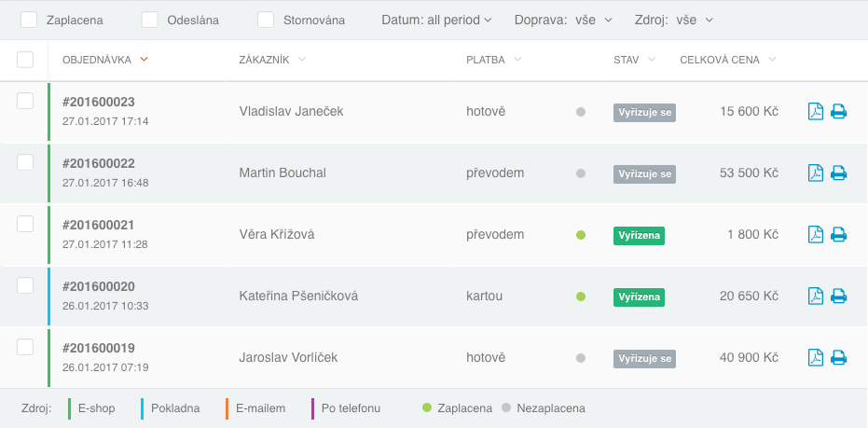Open order #201600021 link
868x428 pixels.
99,225
